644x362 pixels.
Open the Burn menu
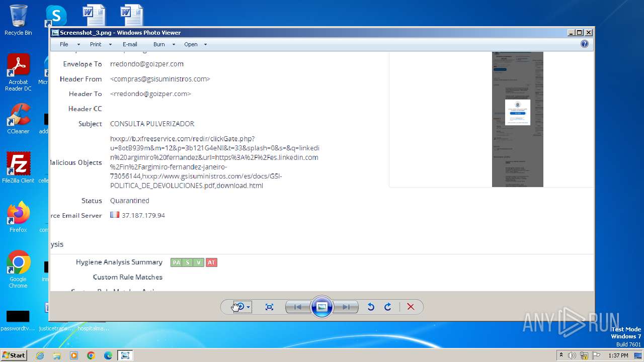[x=159, y=44]
